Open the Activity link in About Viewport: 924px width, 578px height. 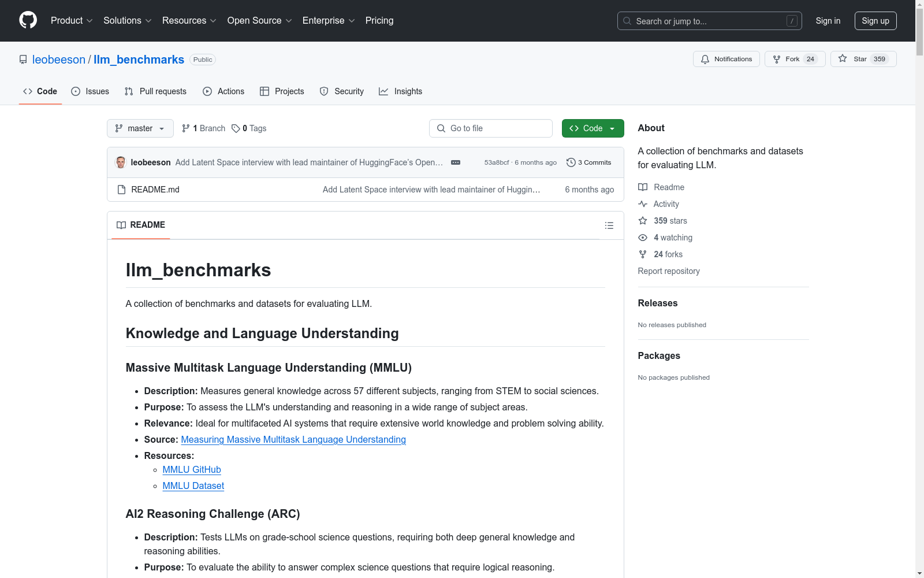click(x=658, y=204)
